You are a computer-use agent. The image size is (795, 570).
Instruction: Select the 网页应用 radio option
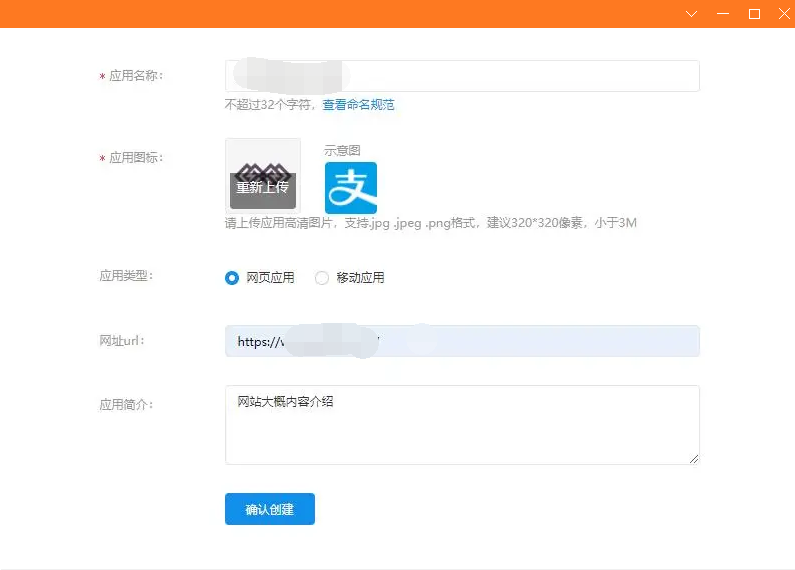[x=233, y=278]
